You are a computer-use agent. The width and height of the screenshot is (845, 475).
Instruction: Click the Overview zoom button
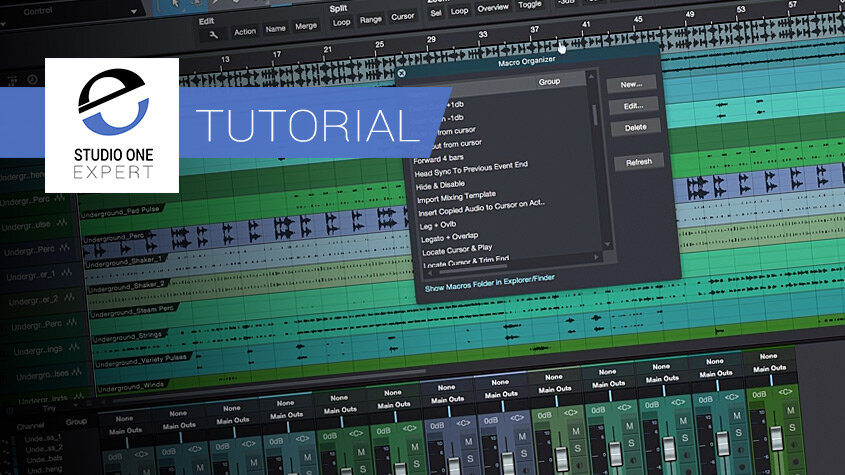click(493, 8)
